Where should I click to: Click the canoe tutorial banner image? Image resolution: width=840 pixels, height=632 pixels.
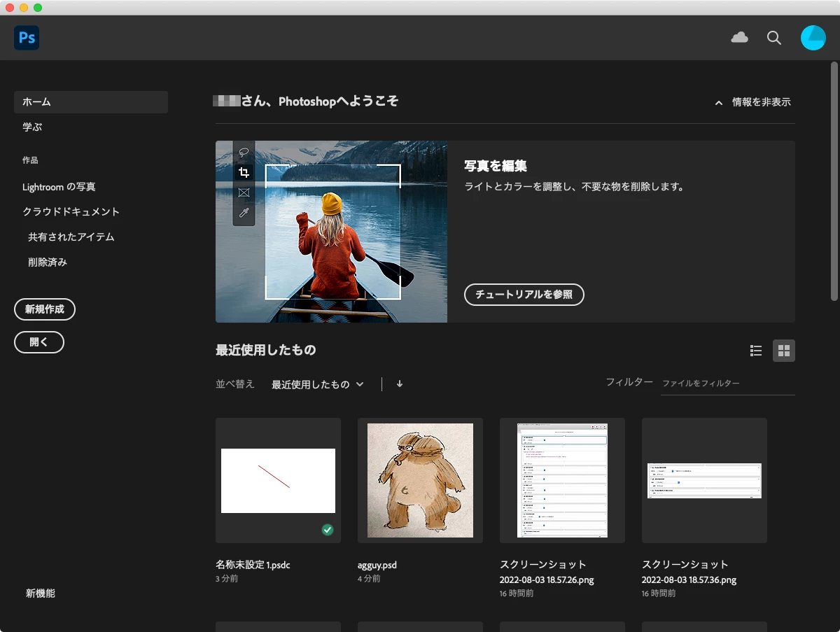point(331,232)
